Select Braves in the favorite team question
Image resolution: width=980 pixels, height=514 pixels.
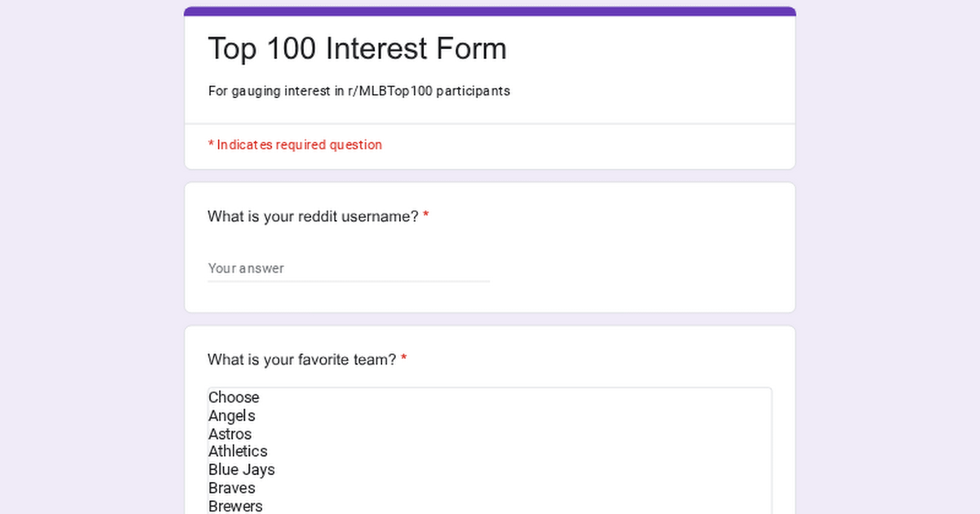coord(231,487)
